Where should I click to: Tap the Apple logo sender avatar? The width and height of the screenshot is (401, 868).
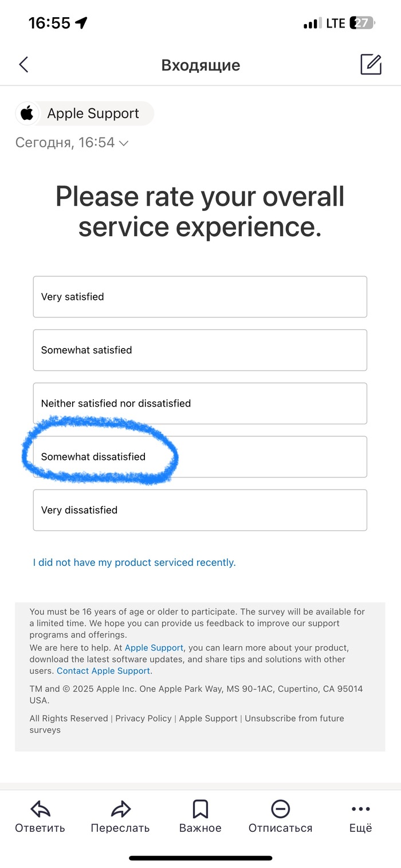tap(27, 114)
